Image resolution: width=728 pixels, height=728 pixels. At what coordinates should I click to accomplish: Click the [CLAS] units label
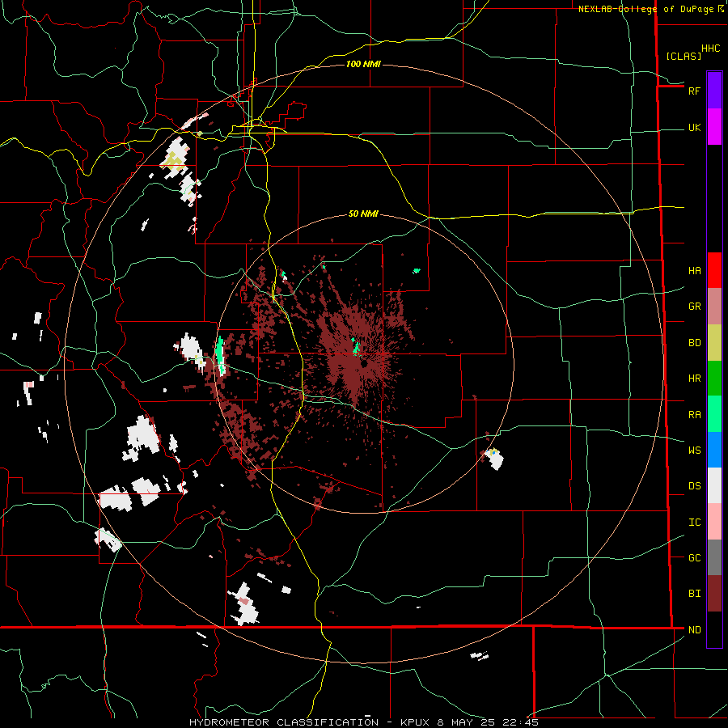(684, 56)
